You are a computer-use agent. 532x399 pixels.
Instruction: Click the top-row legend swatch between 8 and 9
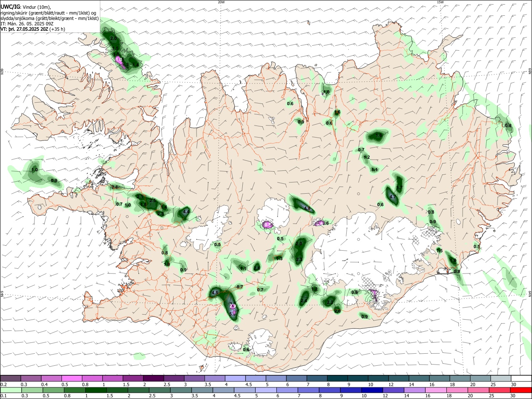pos(337,378)
